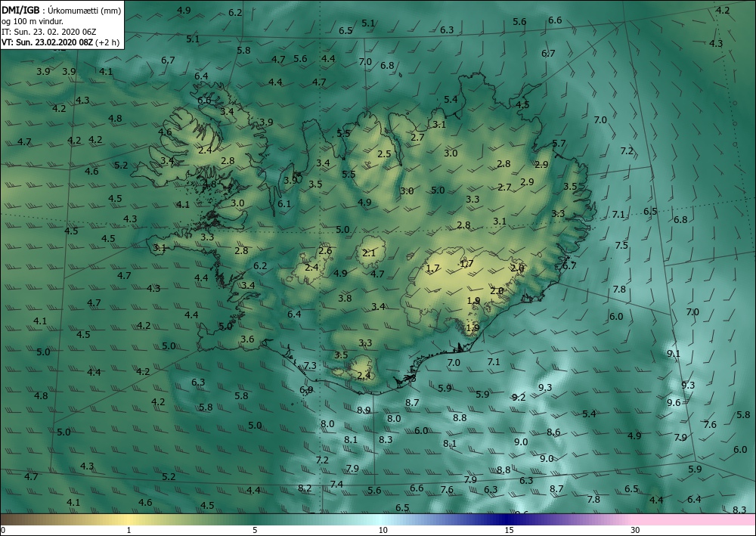
Task: Click the 7.4 value near the bottom edge
Action: click(336, 484)
